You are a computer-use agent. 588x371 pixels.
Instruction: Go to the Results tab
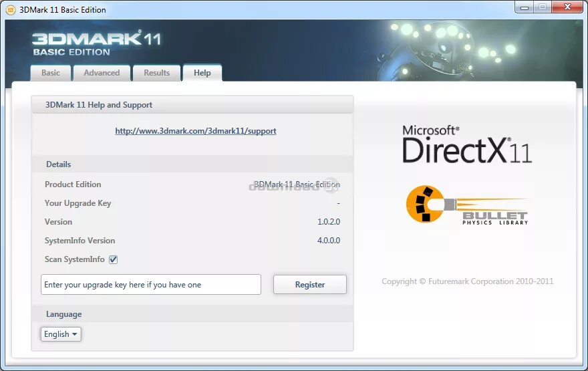(x=157, y=73)
